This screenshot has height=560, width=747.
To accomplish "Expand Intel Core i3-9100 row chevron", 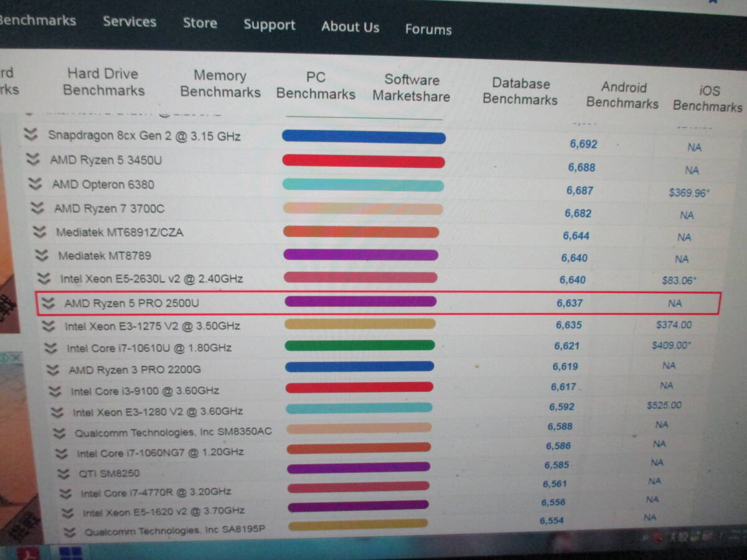I will (x=55, y=391).
